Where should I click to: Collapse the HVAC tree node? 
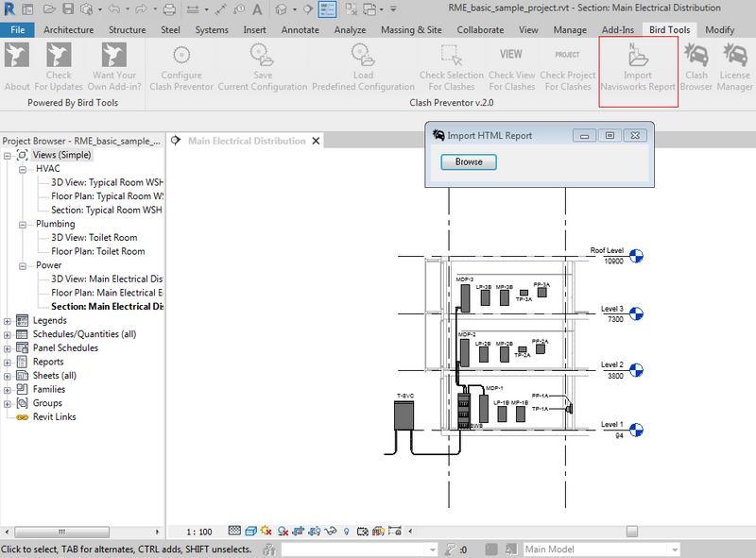(x=22, y=170)
